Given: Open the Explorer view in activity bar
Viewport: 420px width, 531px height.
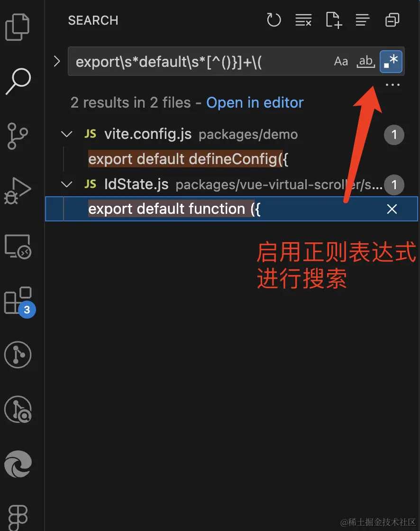Looking at the screenshot, I should pyautogui.click(x=18, y=27).
